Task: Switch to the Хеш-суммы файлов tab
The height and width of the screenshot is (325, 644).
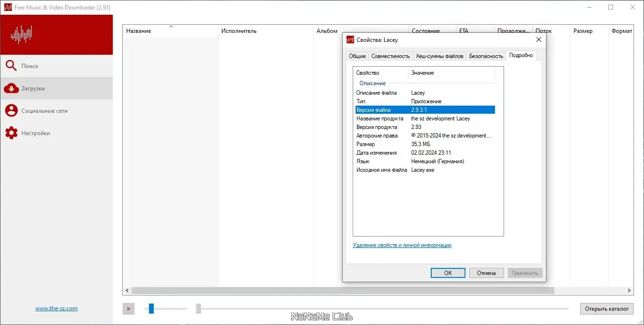Action: (439, 56)
